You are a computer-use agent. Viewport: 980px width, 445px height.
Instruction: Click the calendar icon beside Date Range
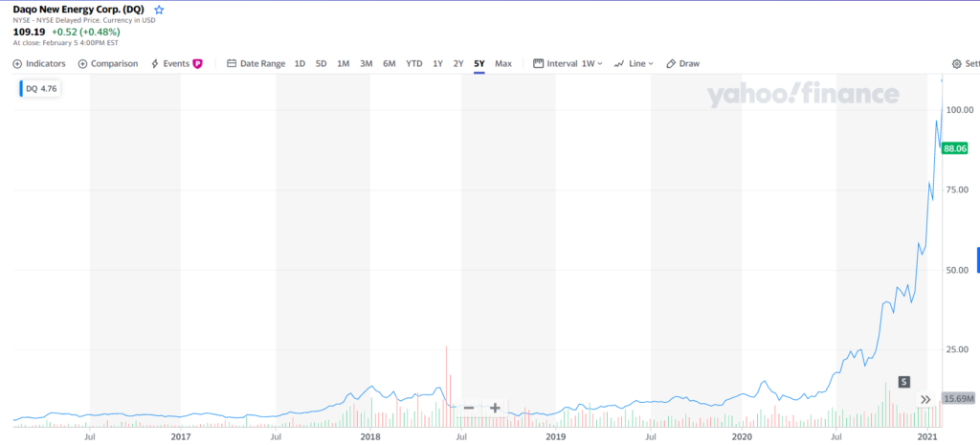point(232,64)
